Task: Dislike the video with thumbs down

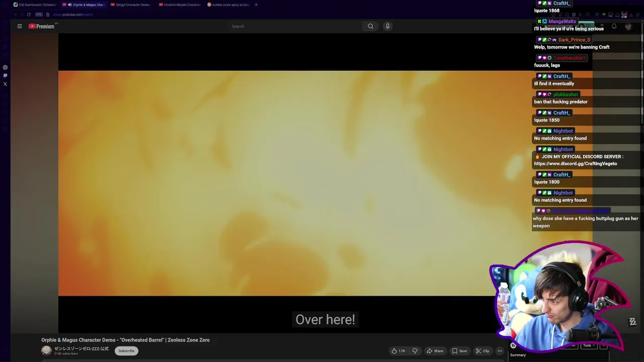Action: point(415,351)
